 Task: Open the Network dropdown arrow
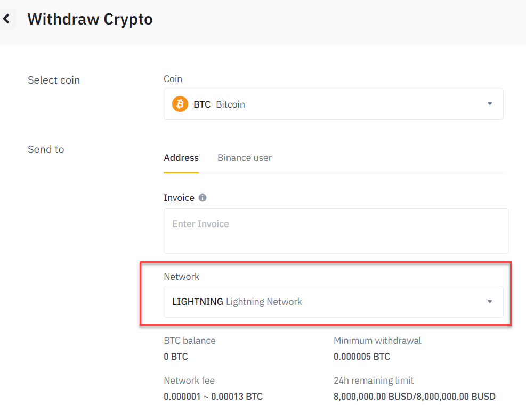click(490, 302)
